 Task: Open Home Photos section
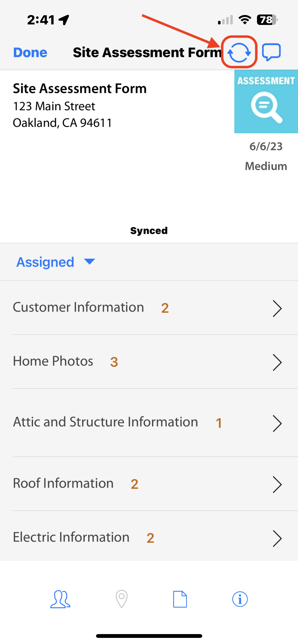pyautogui.click(x=149, y=362)
